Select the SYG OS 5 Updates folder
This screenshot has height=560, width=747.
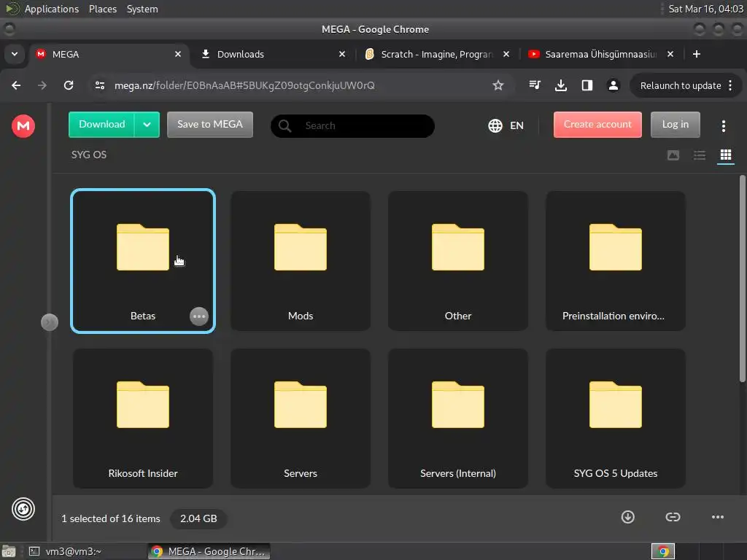click(x=616, y=418)
